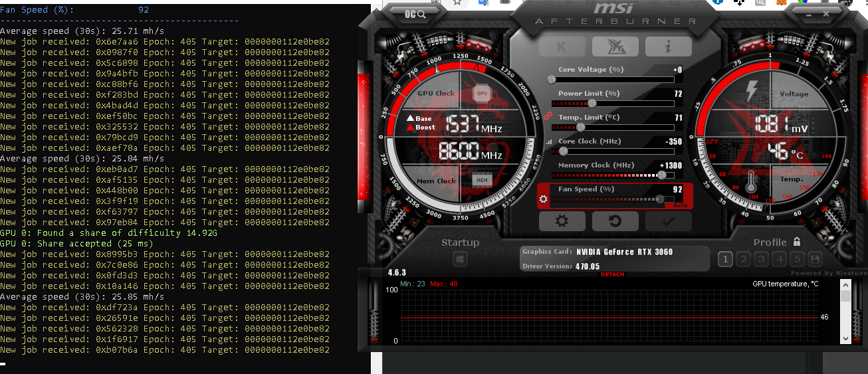
Task: Click the GPU chip icon in clock gauge
Action: click(x=481, y=94)
